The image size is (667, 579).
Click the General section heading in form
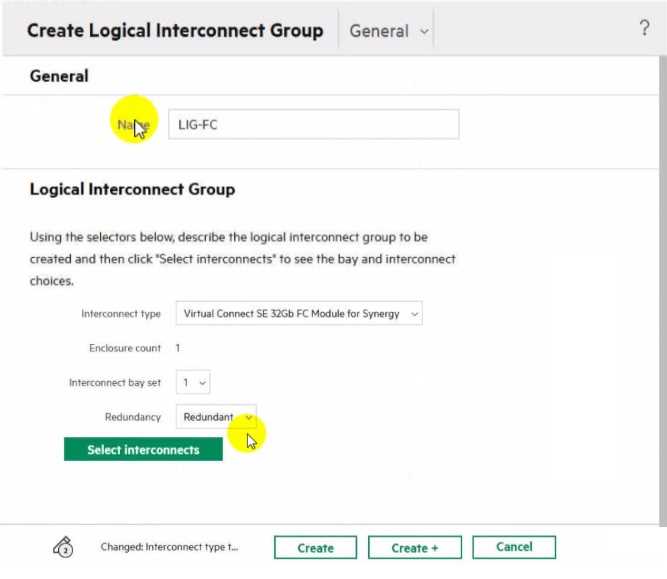point(59,76)
